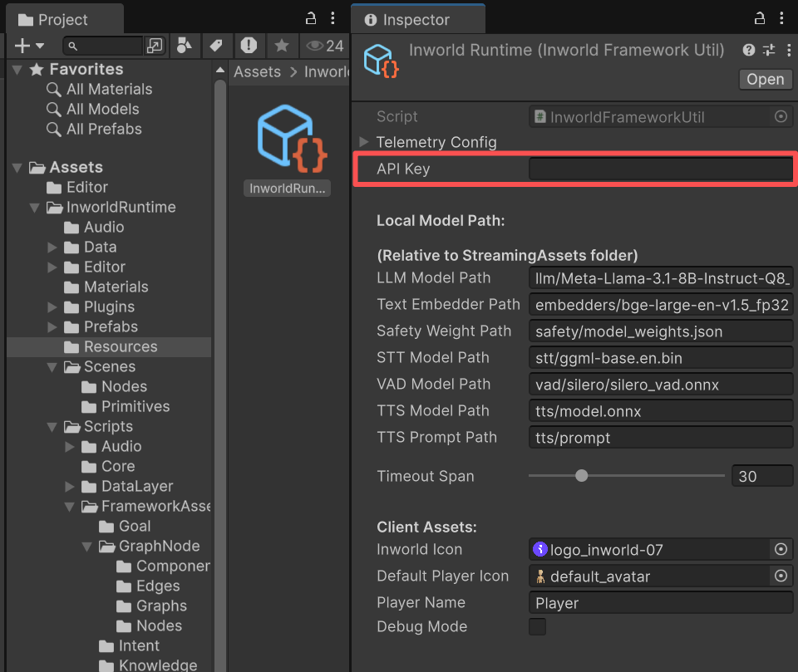This screenshot has height=672, width=798.
Task: Enable the Debug Mode checkbox
Action: (x=538, y=626)
